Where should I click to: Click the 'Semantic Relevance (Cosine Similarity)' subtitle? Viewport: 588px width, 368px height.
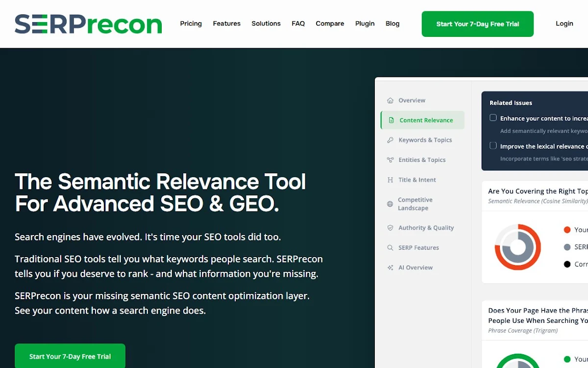point(538,201)
